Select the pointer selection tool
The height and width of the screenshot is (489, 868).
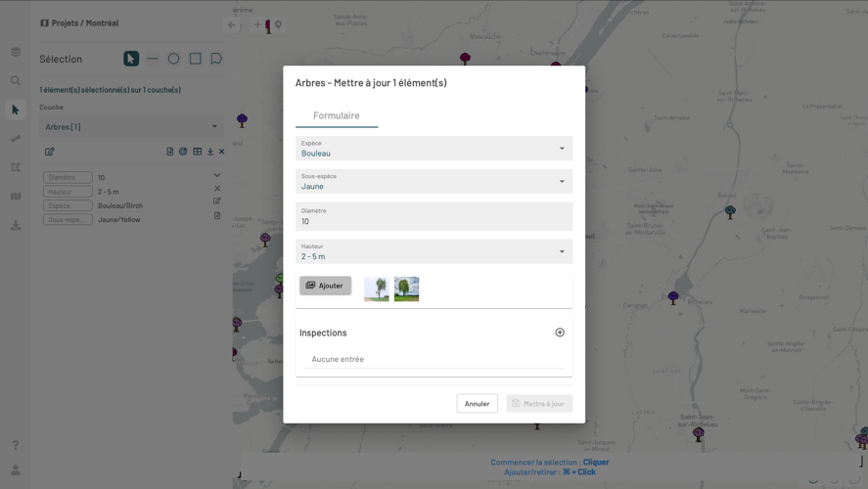coord(131,59)
